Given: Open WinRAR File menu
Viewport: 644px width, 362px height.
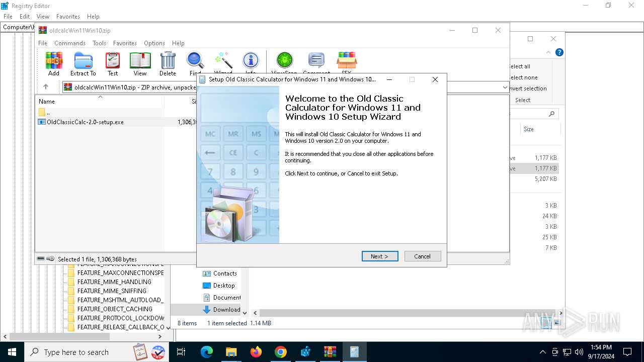Looking at the screenshot, I should pos(43,43).
